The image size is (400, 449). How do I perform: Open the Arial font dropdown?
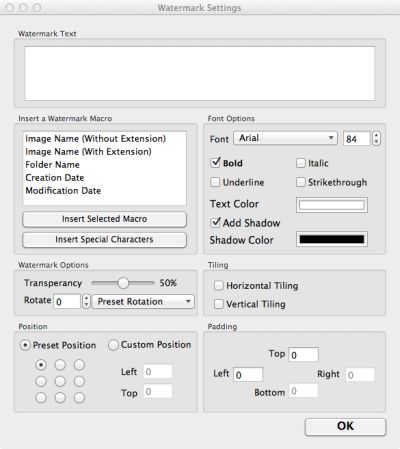click(286, 138)
